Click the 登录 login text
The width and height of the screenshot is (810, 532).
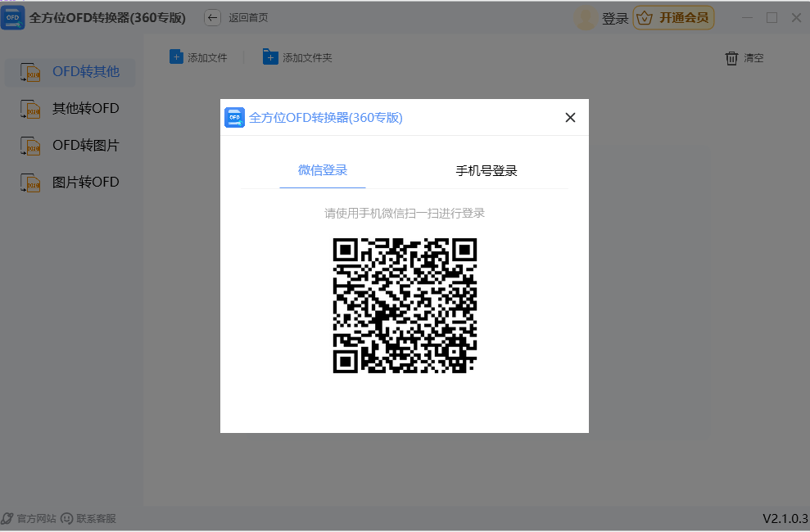[x=615, y=18]
